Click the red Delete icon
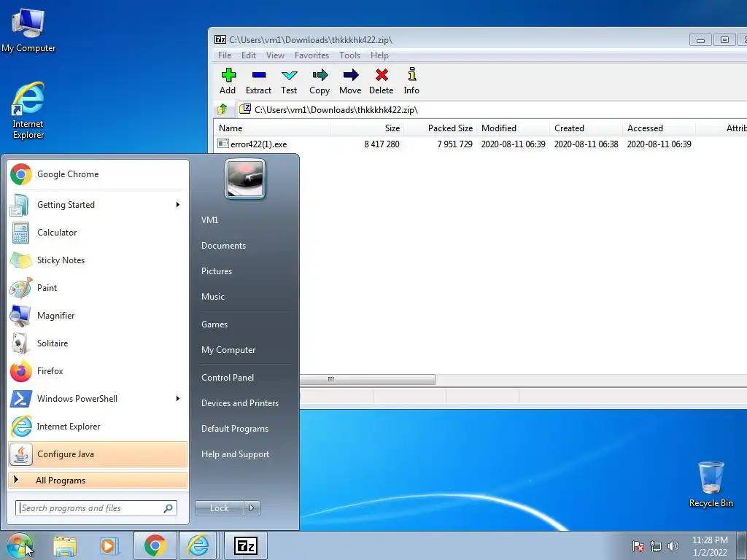The width and height of the screenshot is (747, 560). coord(381,82)
